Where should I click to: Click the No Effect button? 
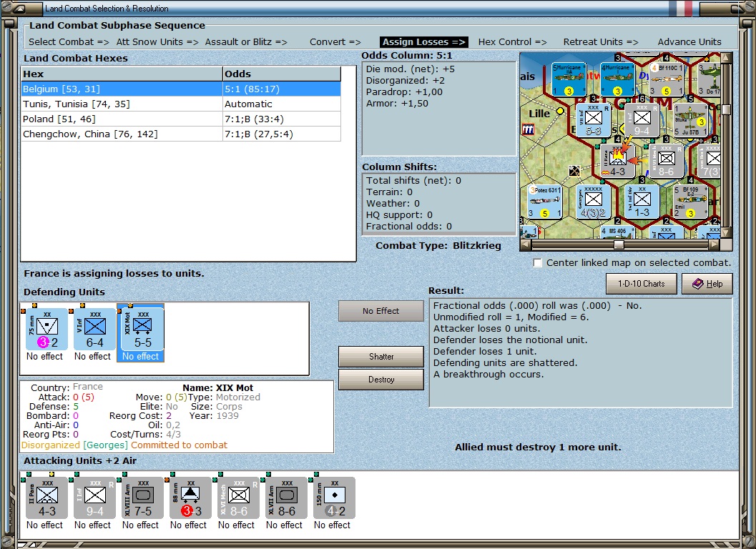[381, 311]
